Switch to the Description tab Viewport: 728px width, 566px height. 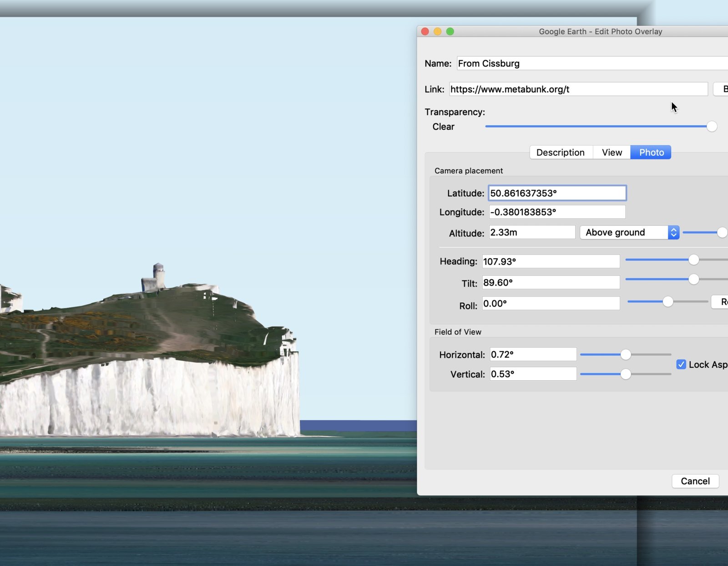pos(561,153)
